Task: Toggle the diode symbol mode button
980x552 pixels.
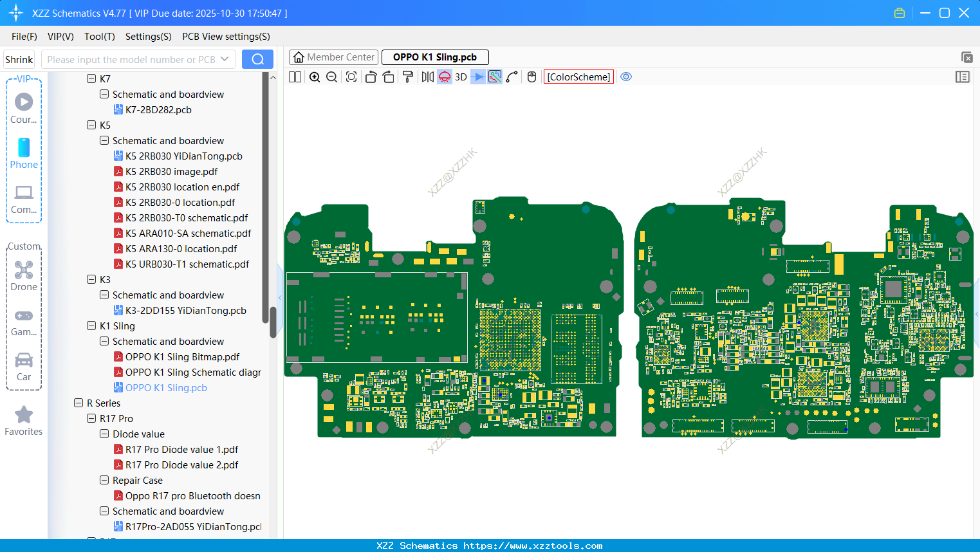Action: tap(477, 77)
